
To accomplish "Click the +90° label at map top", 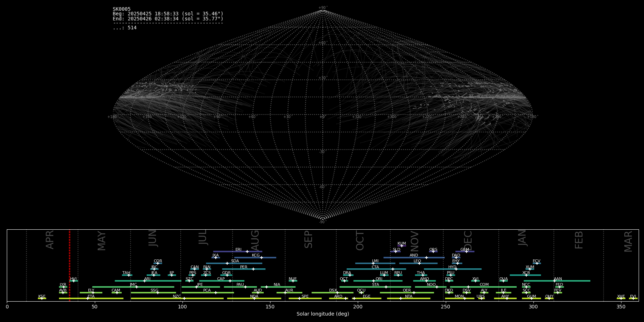I will [x=323, y=8].
